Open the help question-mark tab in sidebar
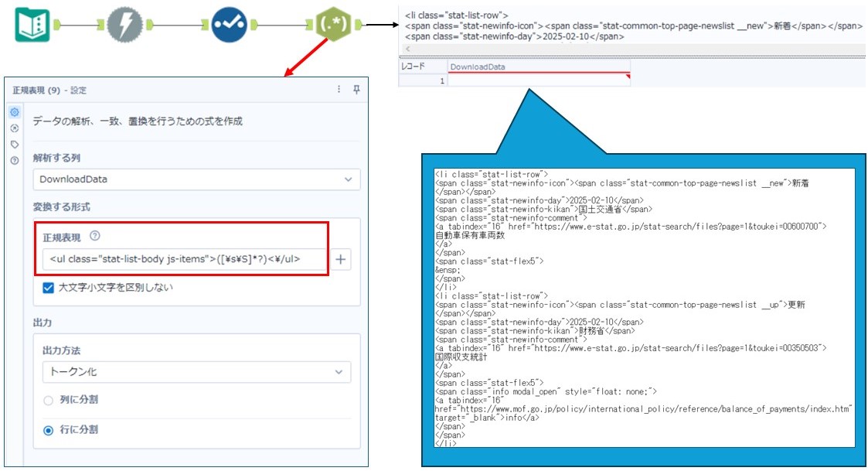 (15, 160)
